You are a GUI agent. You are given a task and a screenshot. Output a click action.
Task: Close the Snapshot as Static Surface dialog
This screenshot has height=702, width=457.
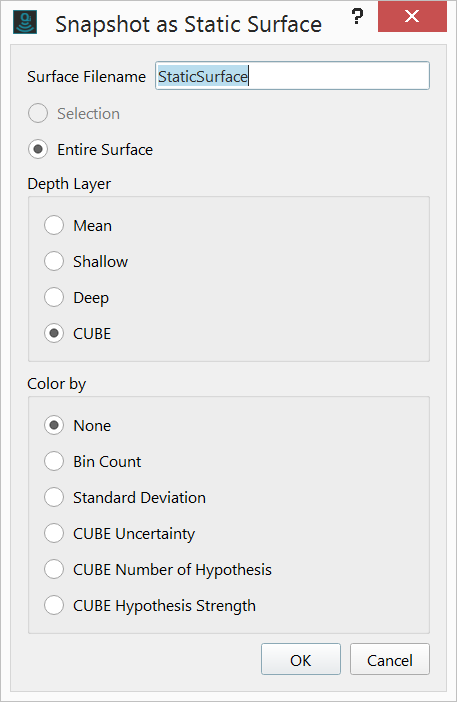tap(412, 17)
